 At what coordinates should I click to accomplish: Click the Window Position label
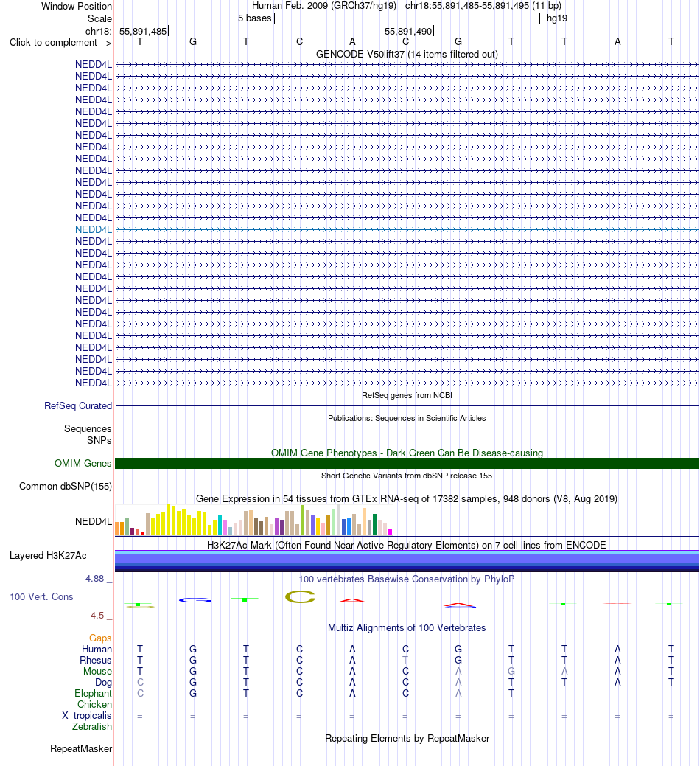[77, 7]
